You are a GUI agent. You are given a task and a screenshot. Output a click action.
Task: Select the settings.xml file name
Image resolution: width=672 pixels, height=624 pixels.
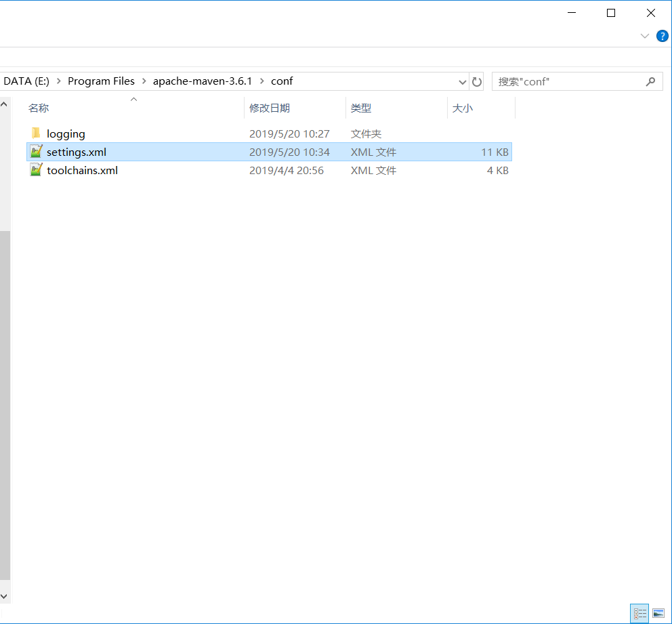point(77,152)
